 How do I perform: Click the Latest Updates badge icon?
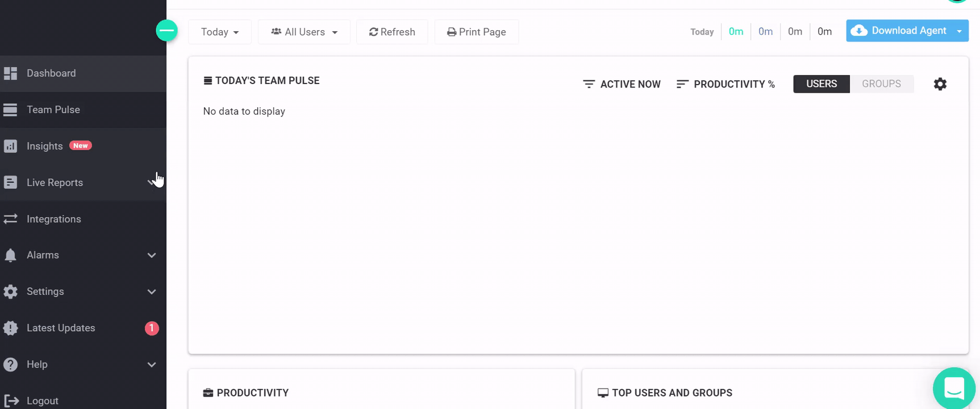(x=10, y=328)
